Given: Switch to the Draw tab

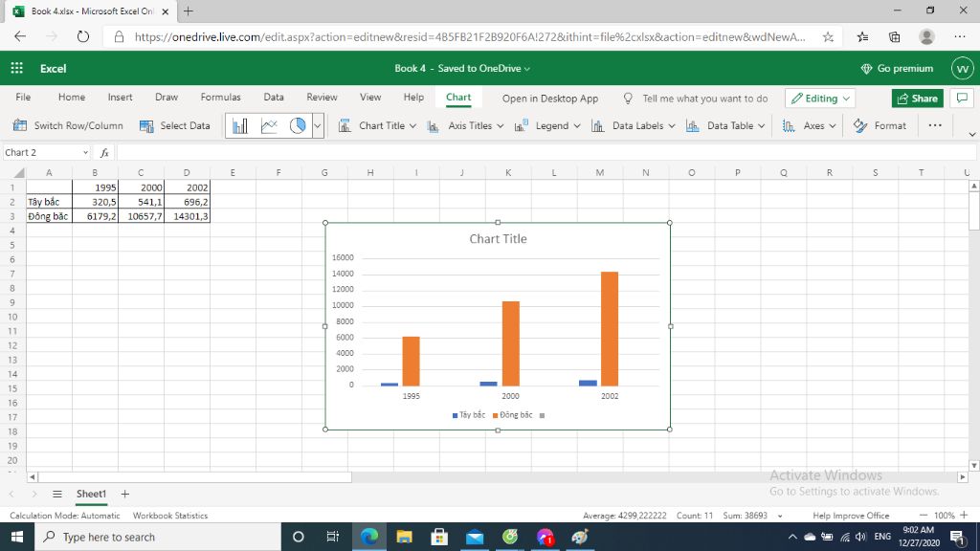Looking at the screenshot, I should (x=167, y=98).
